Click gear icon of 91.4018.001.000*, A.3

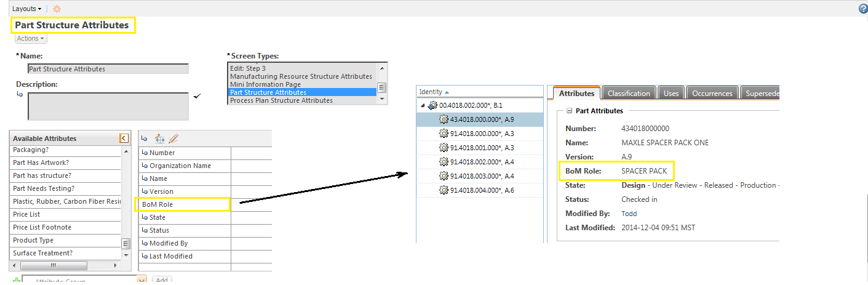click(444, 148)
